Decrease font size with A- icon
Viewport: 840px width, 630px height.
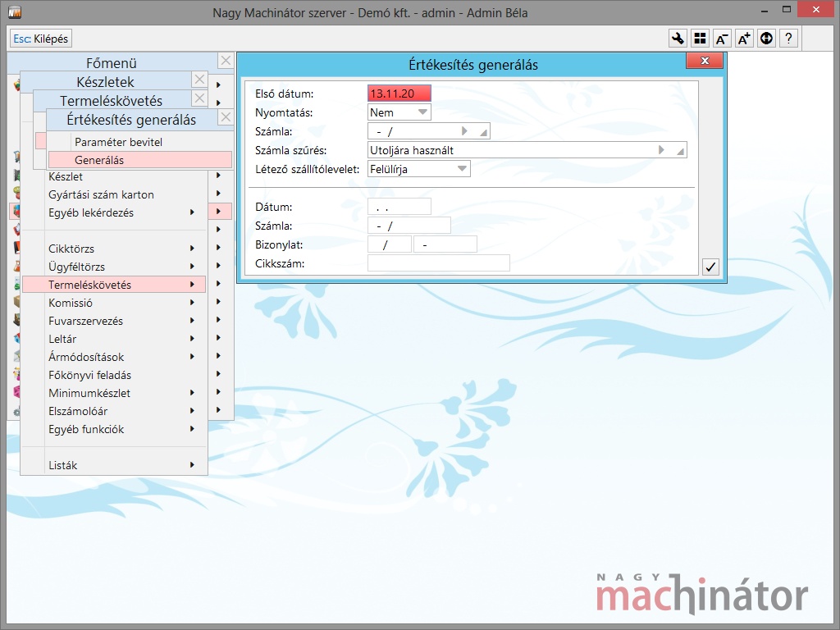pos(722,39)
